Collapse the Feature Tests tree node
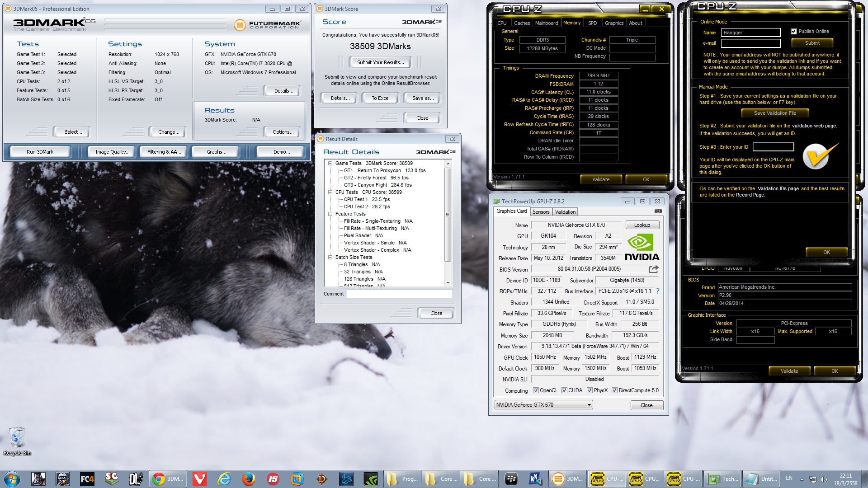The height and width of the screenshot is (488, 868). [330, 214]
